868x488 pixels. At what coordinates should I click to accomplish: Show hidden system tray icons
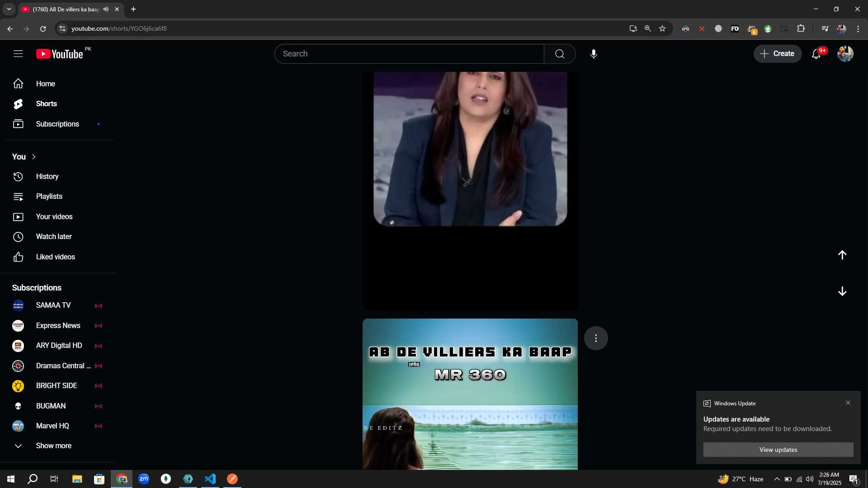pos(777,479)
